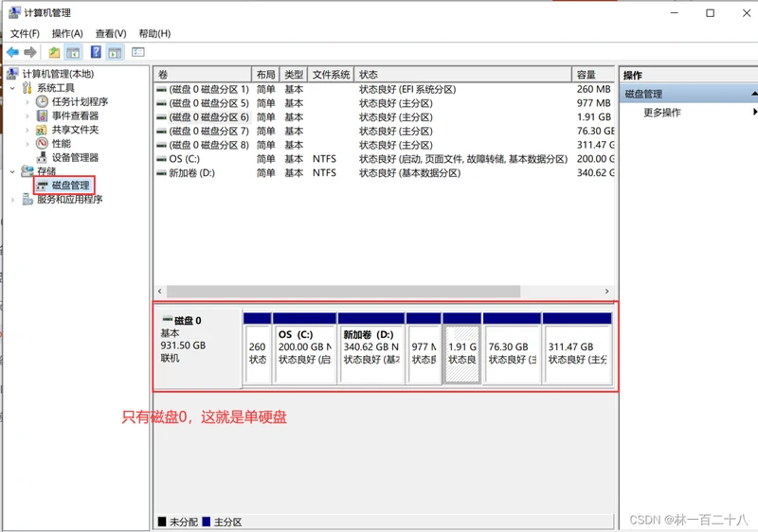Click the horizontal scrollbar thumb of volume list
758x532 pixels.
[x=343, y=292]
